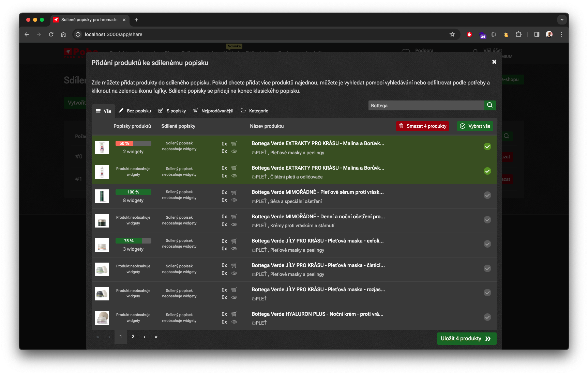Click eye icon in Pleťová maska čistící row
The image size is (588, 375).
pyautogui.click(x=234, y=273)
